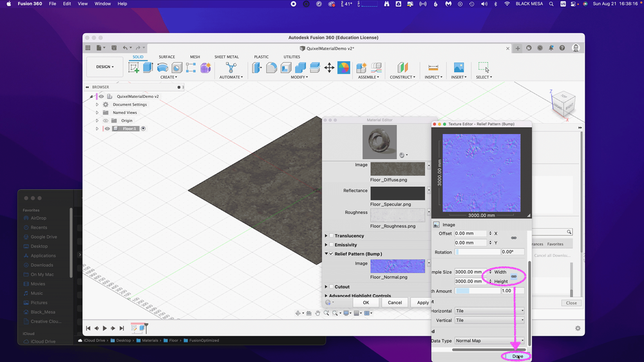644x362 pixels.
Task: Enable the Emissivity checkbox
Action: coord(332,245)
